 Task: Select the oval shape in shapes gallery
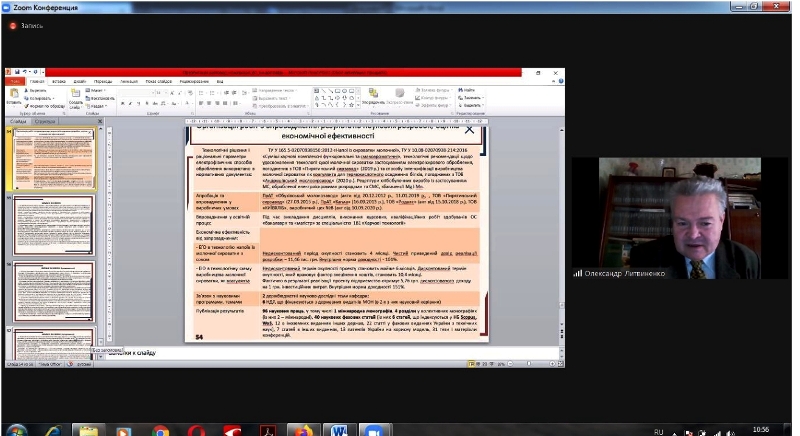[x=344, y=91]
